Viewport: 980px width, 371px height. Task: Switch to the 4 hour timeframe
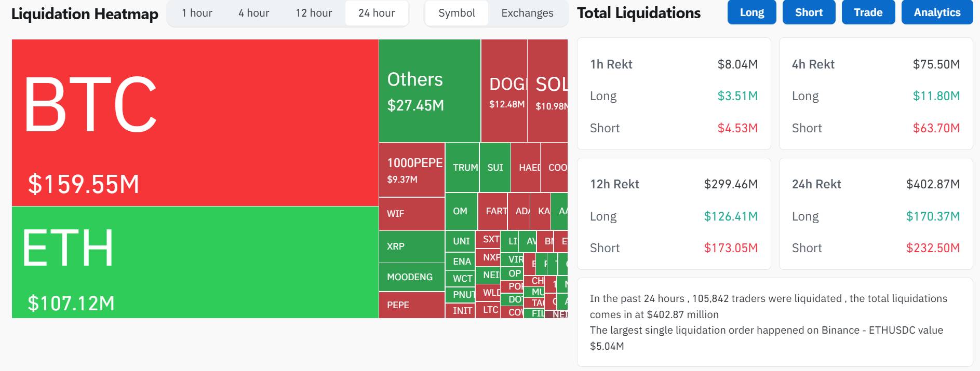click(253, 13)
